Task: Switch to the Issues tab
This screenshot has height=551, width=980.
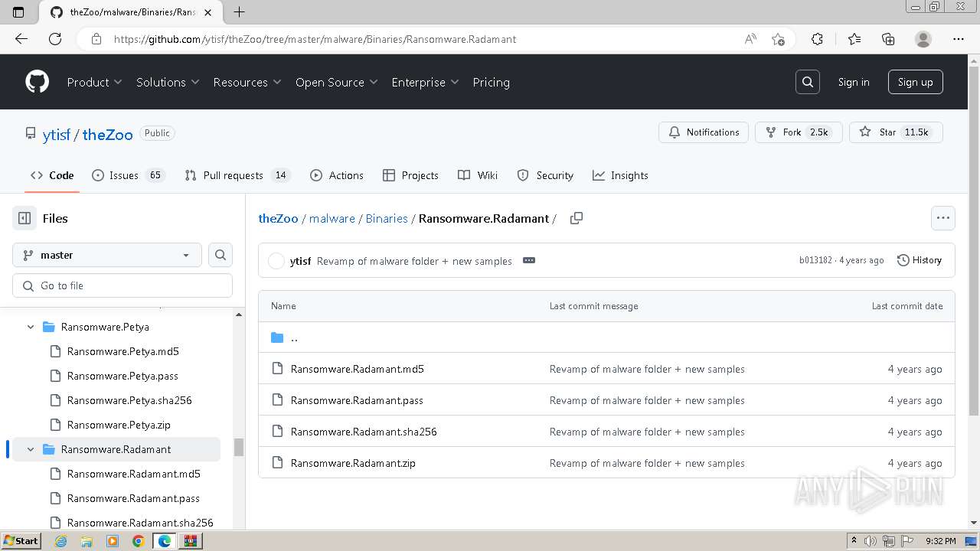Action: point(127,175)
